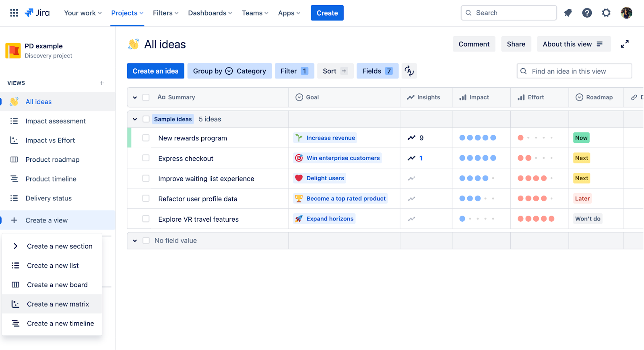Click the Impact dots for Refactor user profile data

pos(477,198)
